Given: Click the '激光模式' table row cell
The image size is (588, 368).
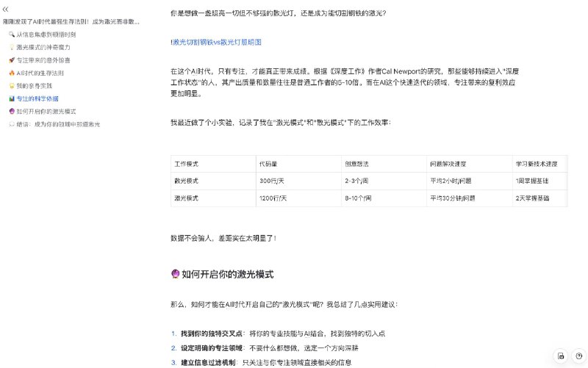Looking at the screenshot, I should pos(213,198).
